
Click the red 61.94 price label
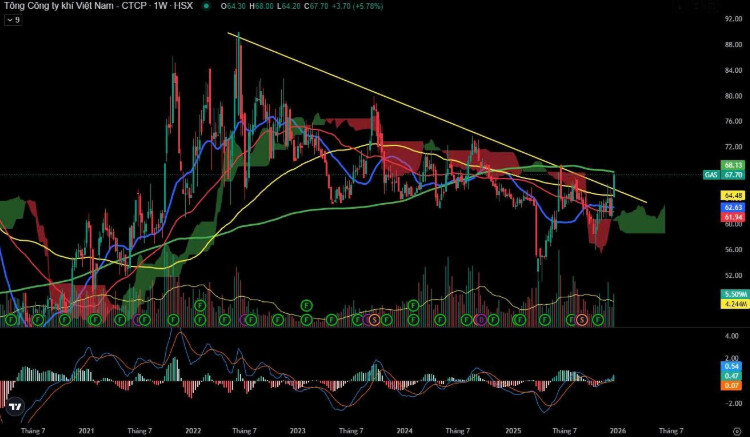click(732, 217)
